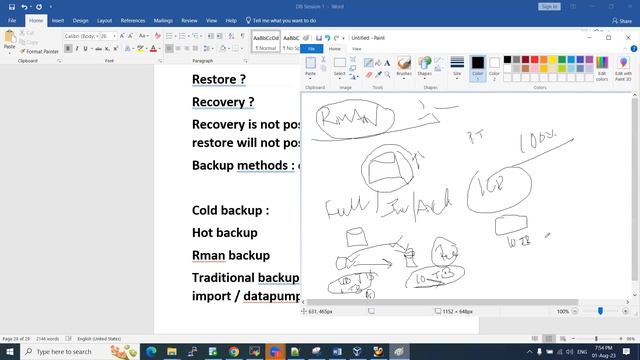Toggle Bold formatting in Word
Screen dimensions: 640x360
68,49
